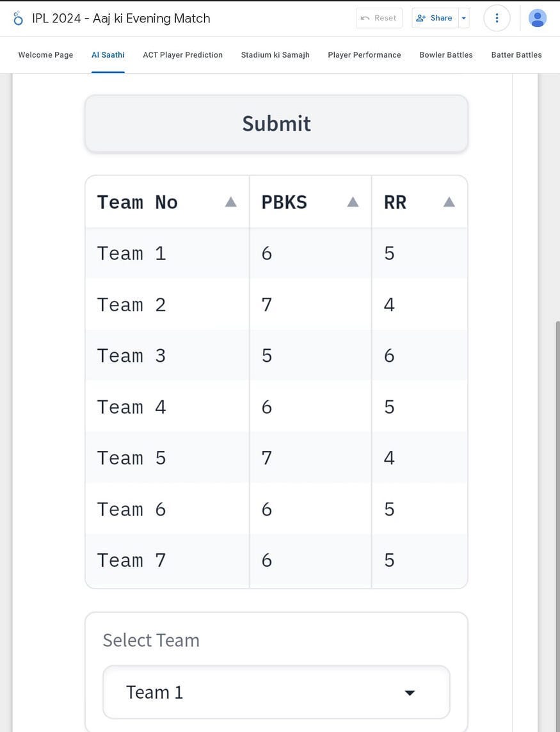The width and height of the screenshot is (560, 732).
Task: Switch to Bowler Battles tab
Action: click(x=446, y=55)
